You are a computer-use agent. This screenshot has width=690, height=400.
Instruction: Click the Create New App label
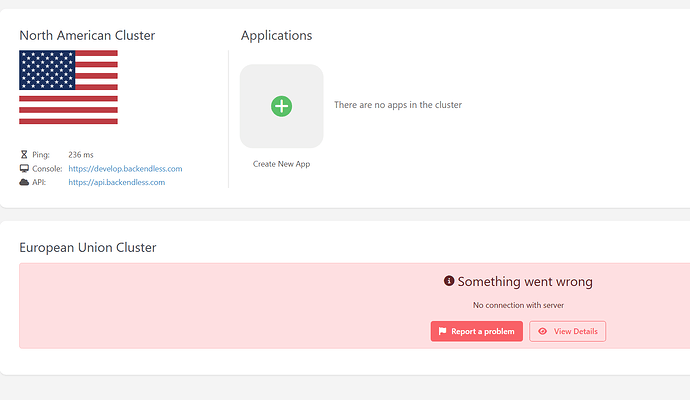coord(281,163)
